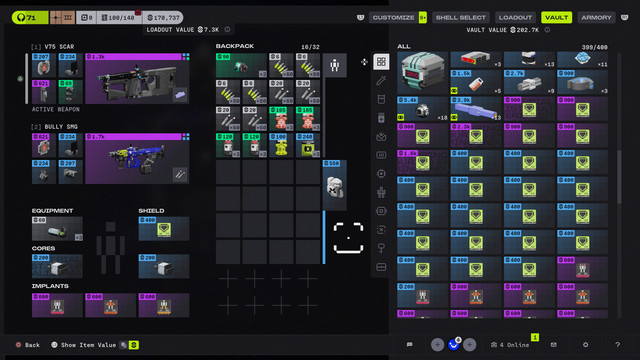Click info icon beside Vault Value
This screenshot has width=640, height=360.
(x=547, y=30)
